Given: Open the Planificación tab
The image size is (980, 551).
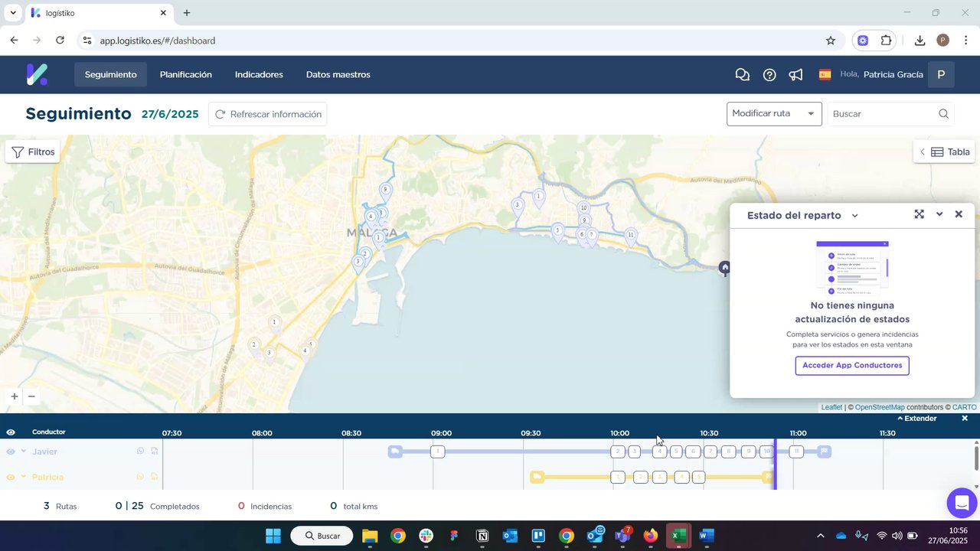Looking at the screenshot, I should click(x=186, y=74).
